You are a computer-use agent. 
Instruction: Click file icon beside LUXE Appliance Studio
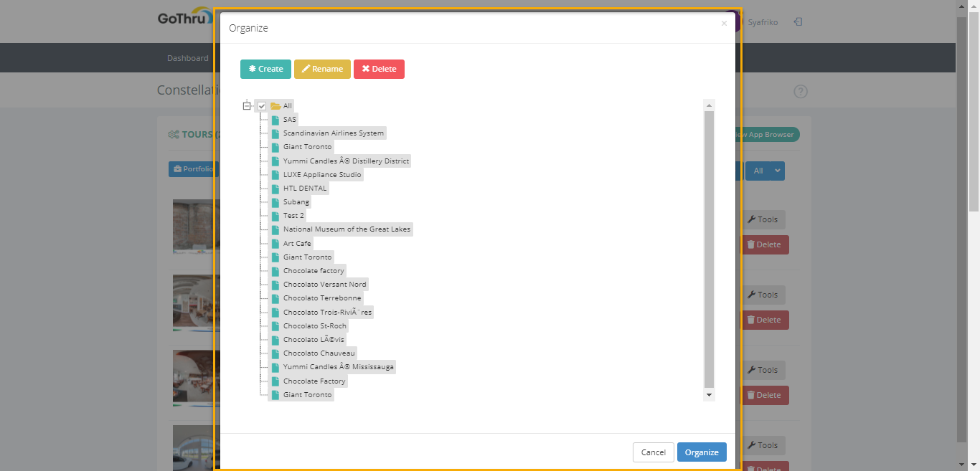(275, 174)
